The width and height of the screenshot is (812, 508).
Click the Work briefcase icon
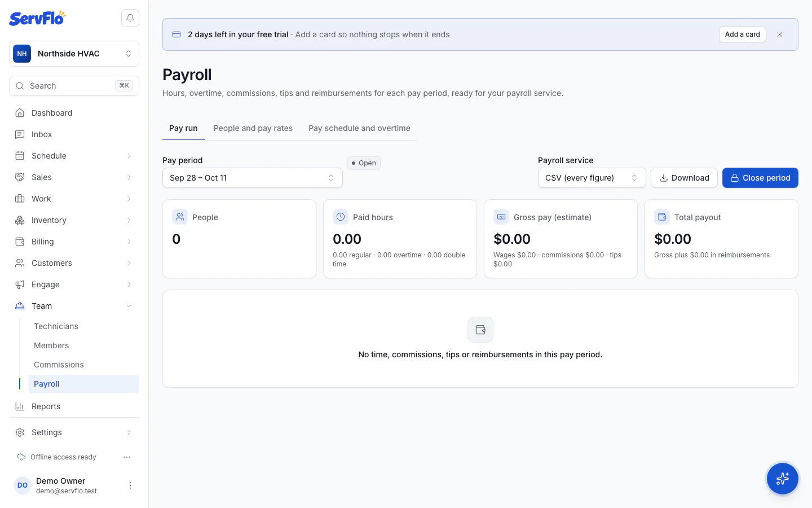pyautogui.click(x=20, y=199)
